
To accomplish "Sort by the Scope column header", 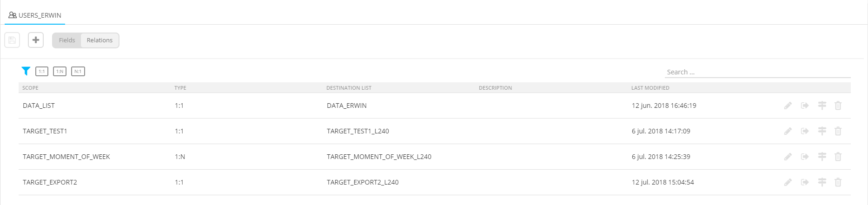I will [30, 88].
